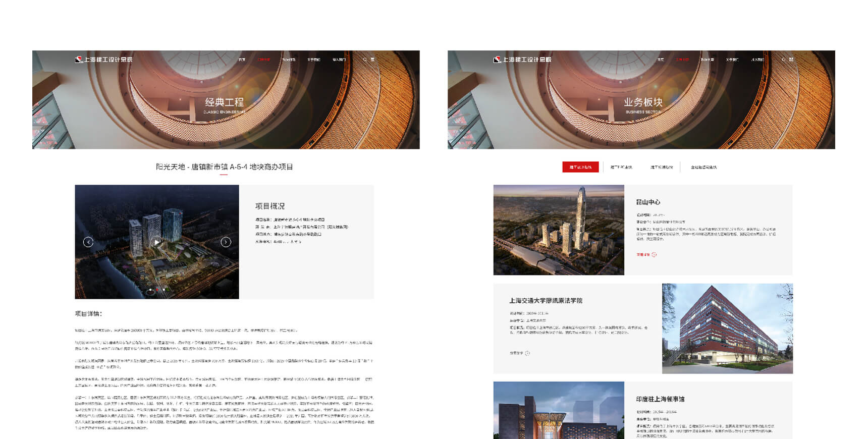Click the logo on the 经典工程 page header

point(103,60)
